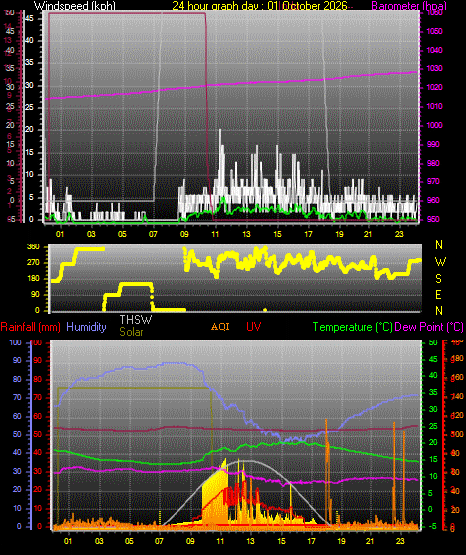Click the "950" barometer axis value
466x555 pixels.
coord(433,219)
